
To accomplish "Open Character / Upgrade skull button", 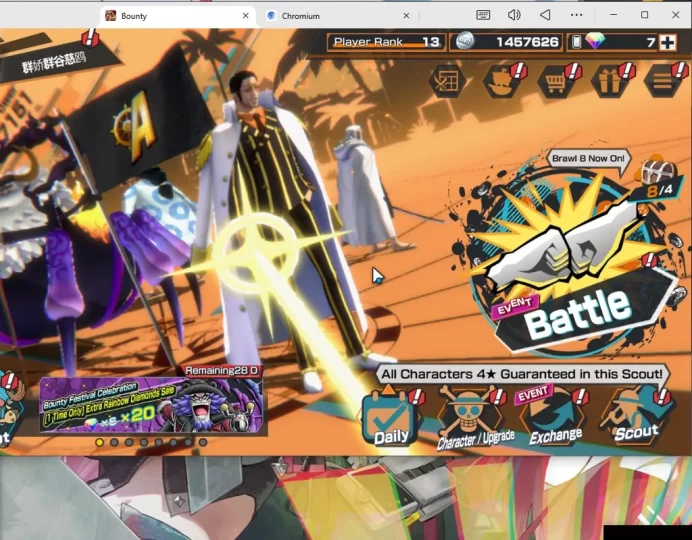I will [474, 419].
